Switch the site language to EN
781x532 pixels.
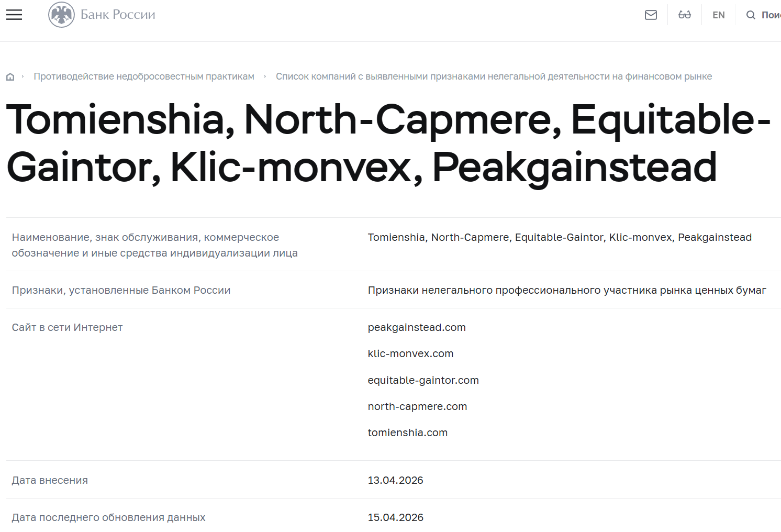click(x=718, y=14)
